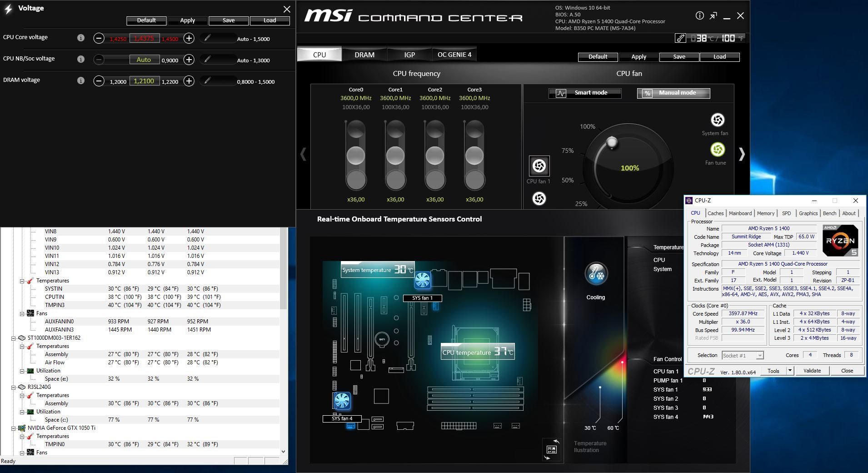
Task: Increase CPU Core voltage with plus button
Action: [x=189, y=38]
